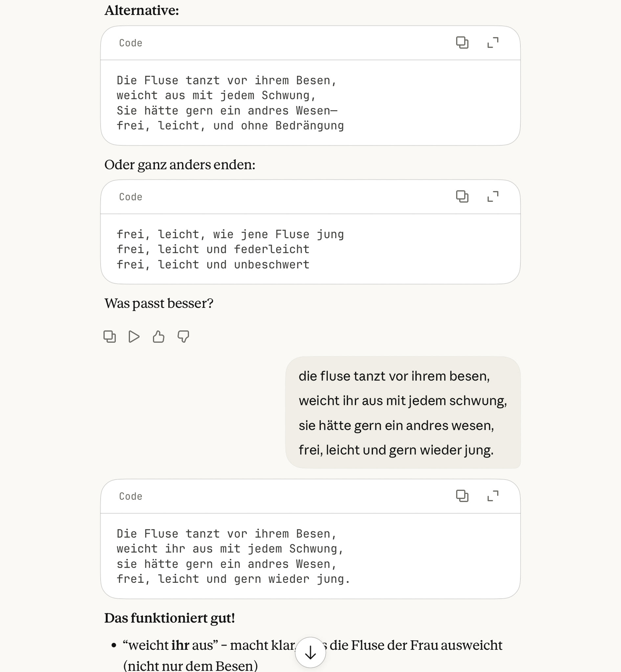Screen dimensions: 621x672
Task: Click the 'Code' label of the first block
Action: pyautogui.click(x=131, y=43)
